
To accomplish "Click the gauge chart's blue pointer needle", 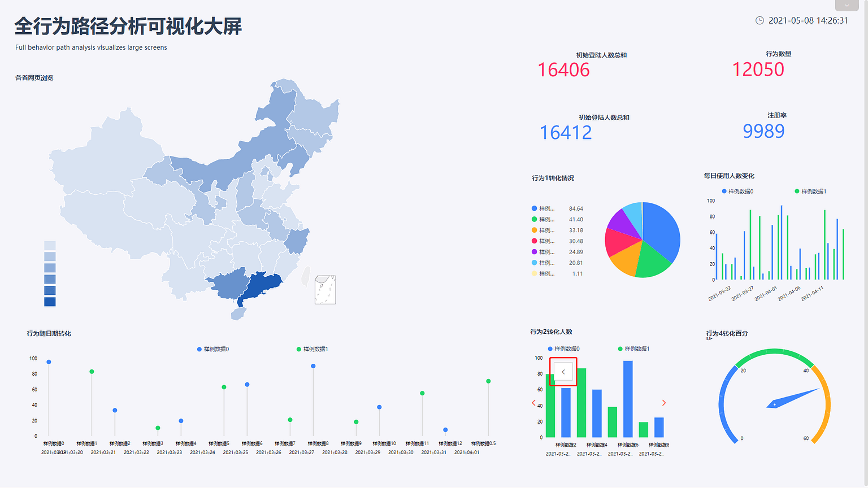I will click(x=792, y=399).
